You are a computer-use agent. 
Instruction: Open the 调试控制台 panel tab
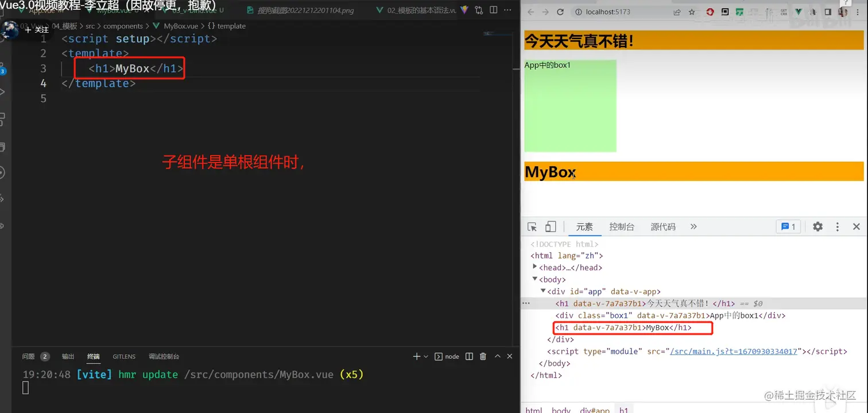[x=164, y=357]
